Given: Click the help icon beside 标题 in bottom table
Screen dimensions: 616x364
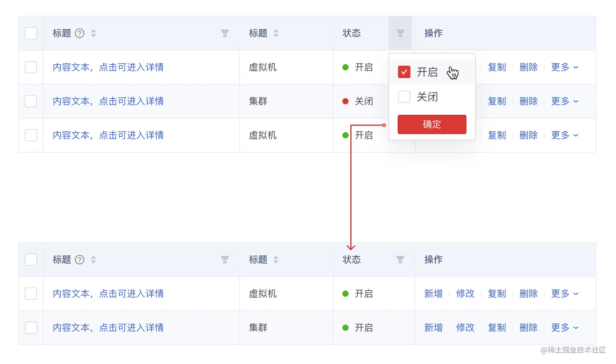Looking at the screenshot, I should (80, 260).
